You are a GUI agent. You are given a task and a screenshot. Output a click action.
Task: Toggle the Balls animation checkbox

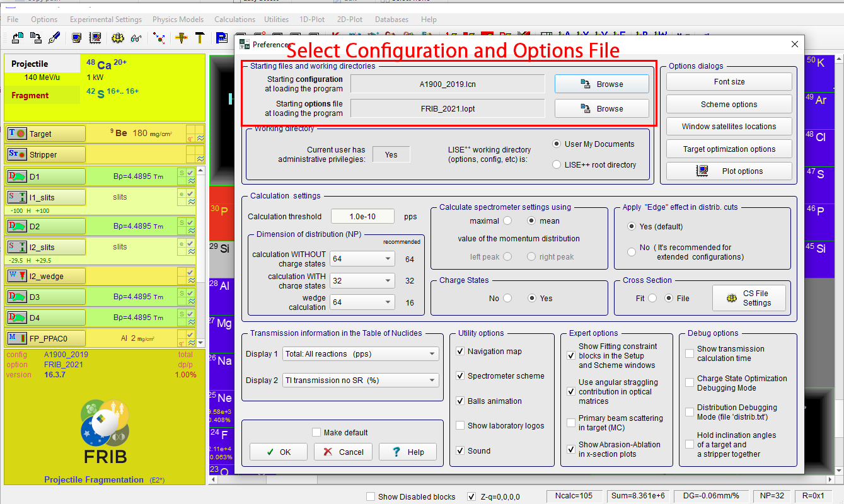(460, 401)
